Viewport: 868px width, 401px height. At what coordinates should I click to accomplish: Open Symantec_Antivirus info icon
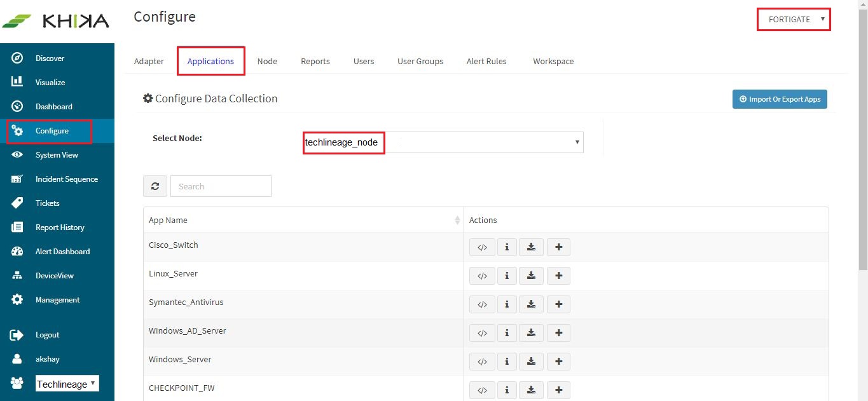(x=507, y=304)
